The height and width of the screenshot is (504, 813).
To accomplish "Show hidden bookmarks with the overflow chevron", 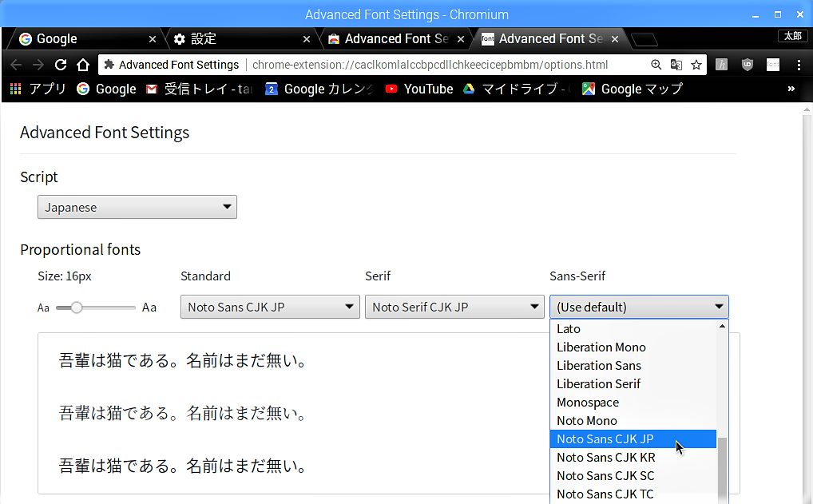I will (x=791, y=89).
